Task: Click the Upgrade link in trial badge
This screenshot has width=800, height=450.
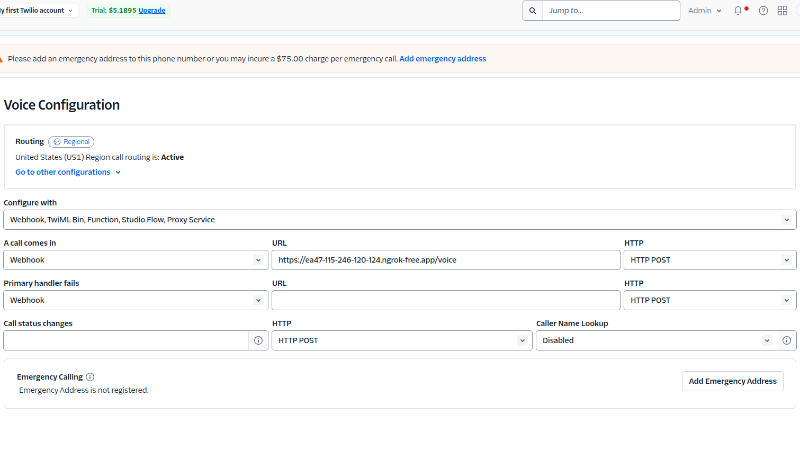Action: (x=152, y=11)
